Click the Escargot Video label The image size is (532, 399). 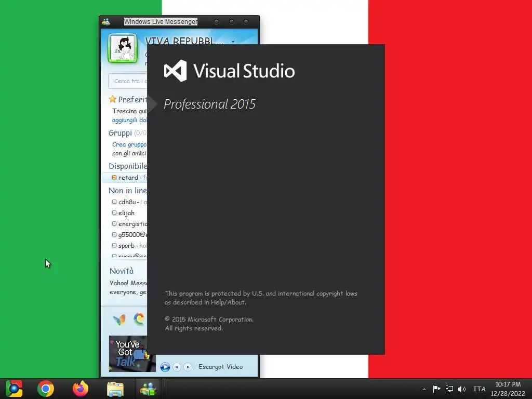click(x=220, y=367)
